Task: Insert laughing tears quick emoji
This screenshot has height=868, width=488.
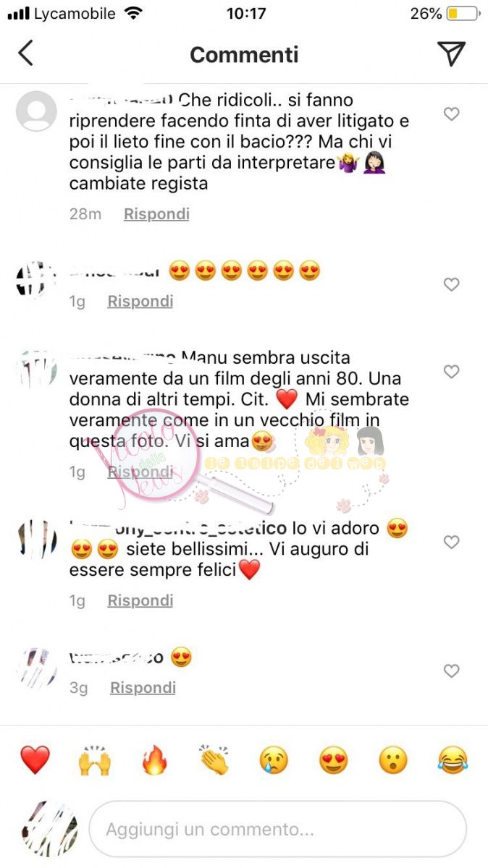Action: tap(453, 760)
